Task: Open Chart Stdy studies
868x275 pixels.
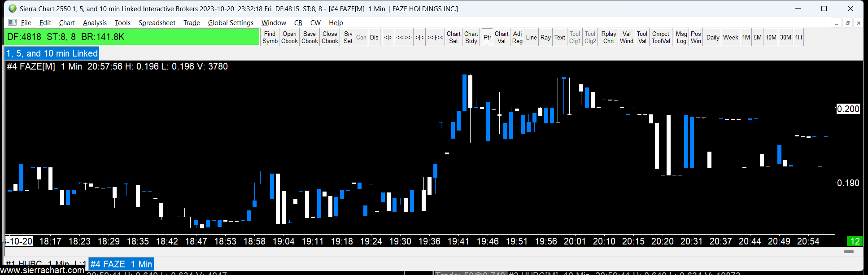Action: point(471,37)
